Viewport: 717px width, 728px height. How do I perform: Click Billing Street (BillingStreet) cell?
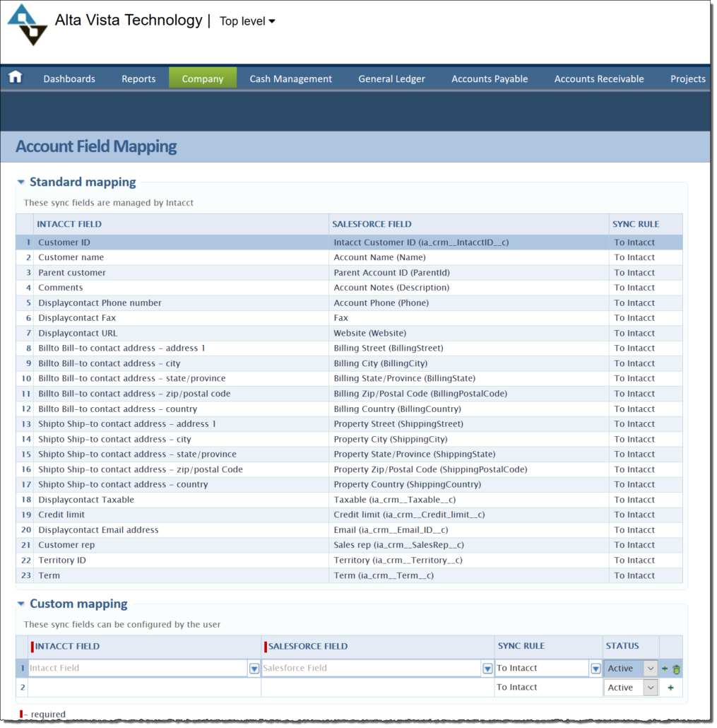pyautogui.click(x=469, y=348)
